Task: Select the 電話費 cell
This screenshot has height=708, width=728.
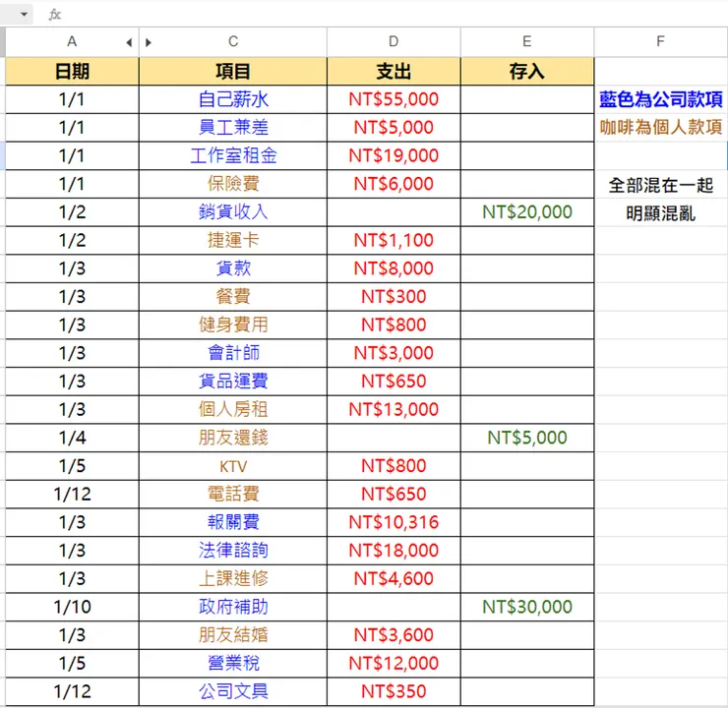Action: click(233, 494)
